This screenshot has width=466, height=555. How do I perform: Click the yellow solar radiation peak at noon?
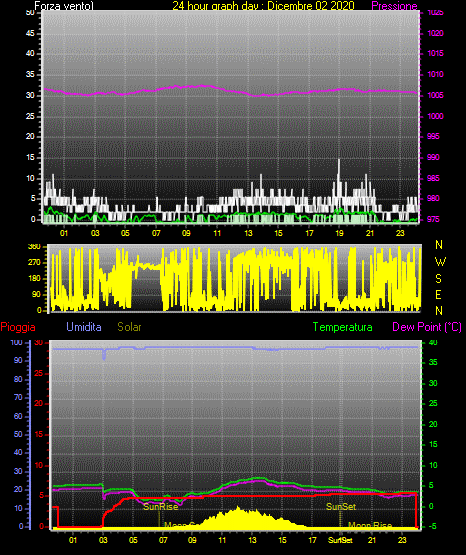click(x=238, y=508)
